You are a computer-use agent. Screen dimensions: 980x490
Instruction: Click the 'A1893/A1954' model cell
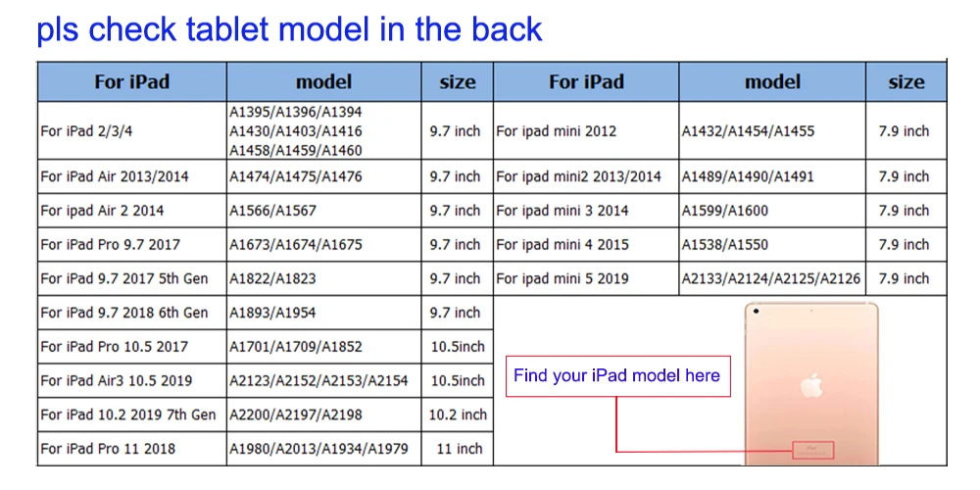[x=323, y=313]
